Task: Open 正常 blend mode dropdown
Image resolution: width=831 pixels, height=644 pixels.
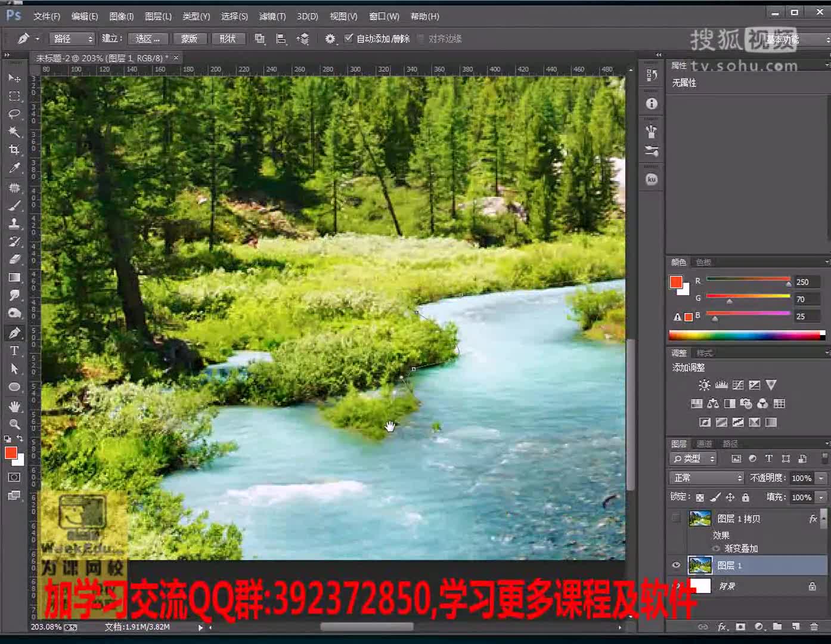Action: (706, 478)
